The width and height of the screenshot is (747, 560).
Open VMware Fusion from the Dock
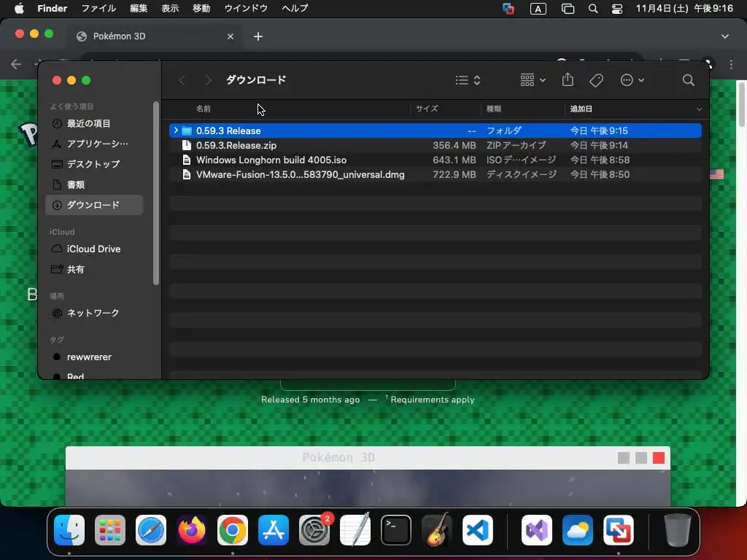point(619,530)
